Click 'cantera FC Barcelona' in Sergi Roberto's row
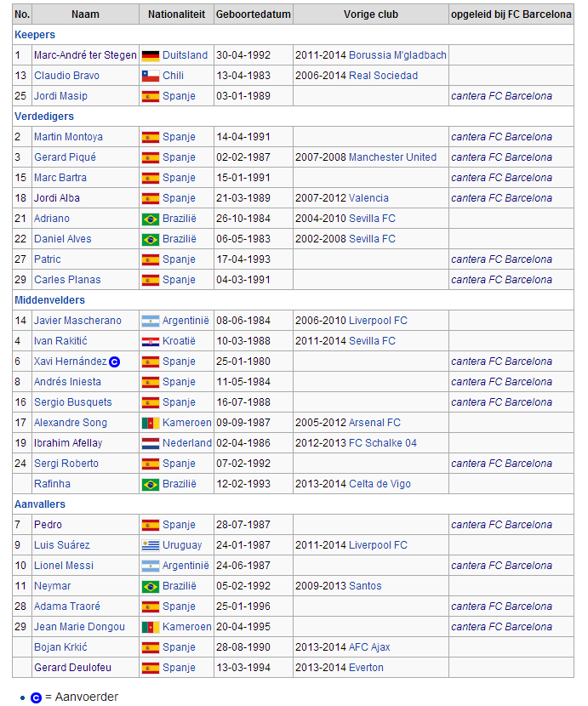The height and width of the screenshot is (706, 588). pos(501,464)
